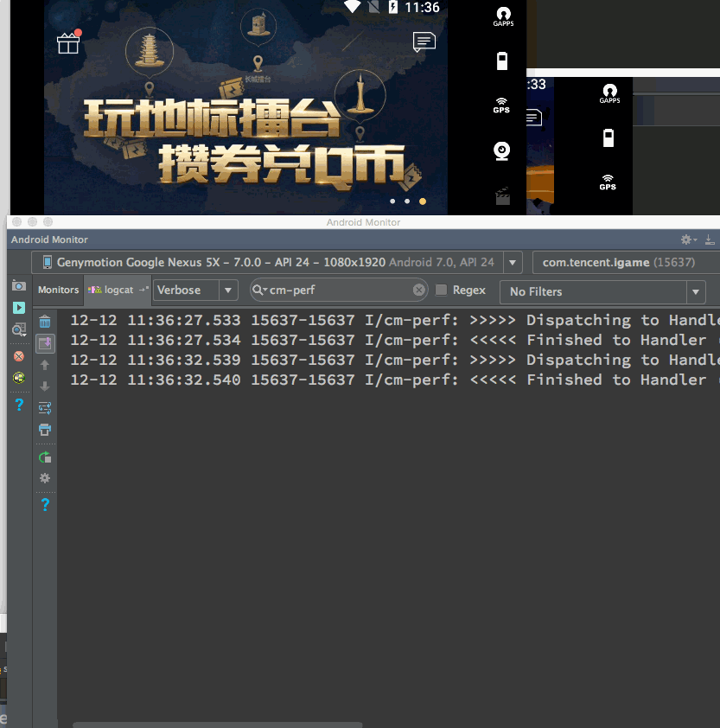Screen dimensions: 720x728
Task: Clear logcat with the trash icon
Action: (45, 322)
